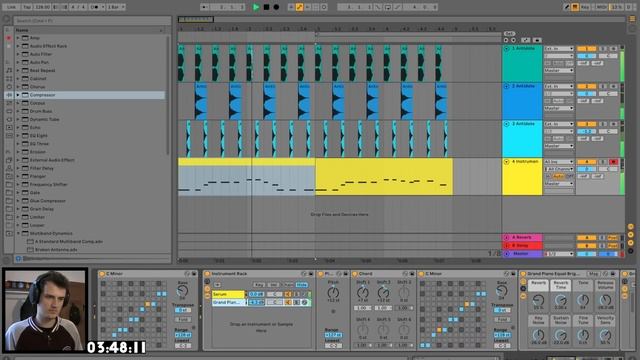The width and height of the screenshot is (640, 360).
Task: Show the Key zone editor in rack
Action: tap(259, 284)
